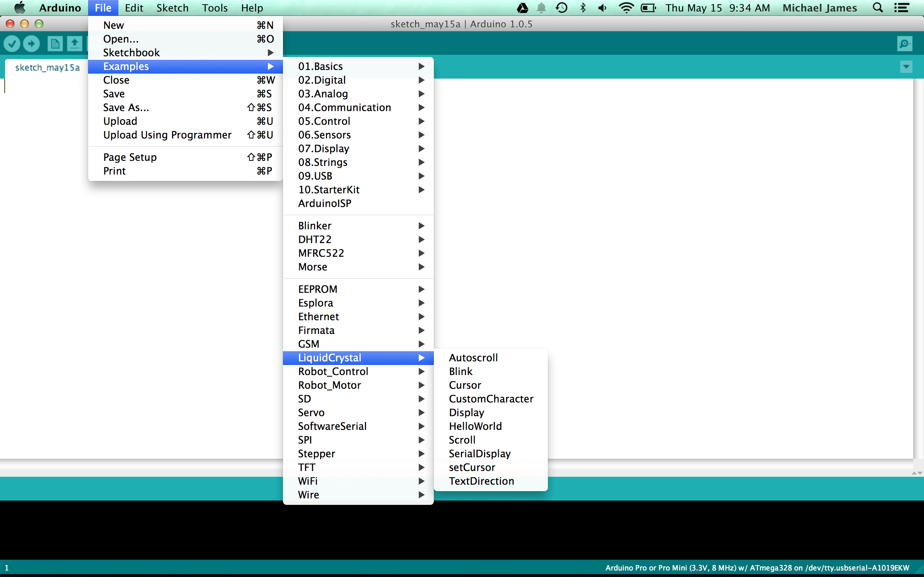924x577 pixels.
Task: Choose Save As from File menu
Action: tap(126, 107)
